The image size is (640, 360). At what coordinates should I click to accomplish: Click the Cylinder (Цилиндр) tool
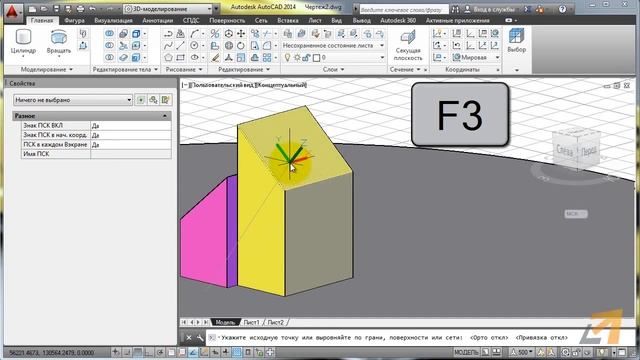pos(23,42)
